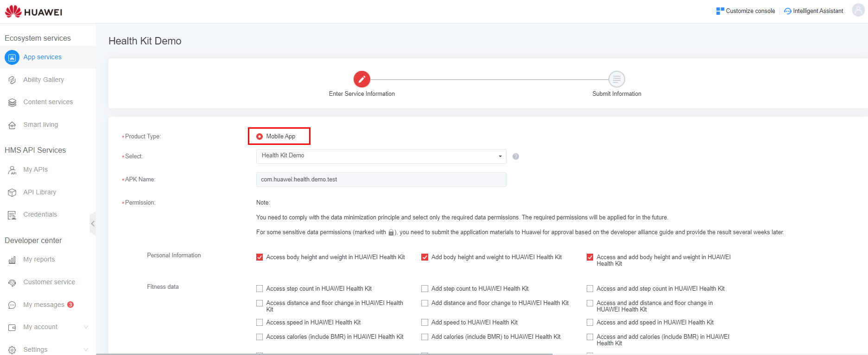Click the My reports chart icon
This screenshot has height=355, width=868.
[x=13, y=260]
